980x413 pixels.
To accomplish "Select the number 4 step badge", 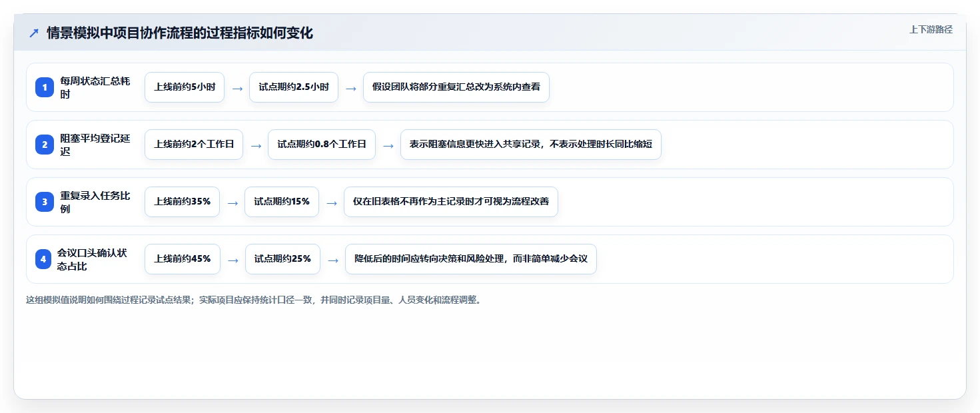I will (44, 259).
